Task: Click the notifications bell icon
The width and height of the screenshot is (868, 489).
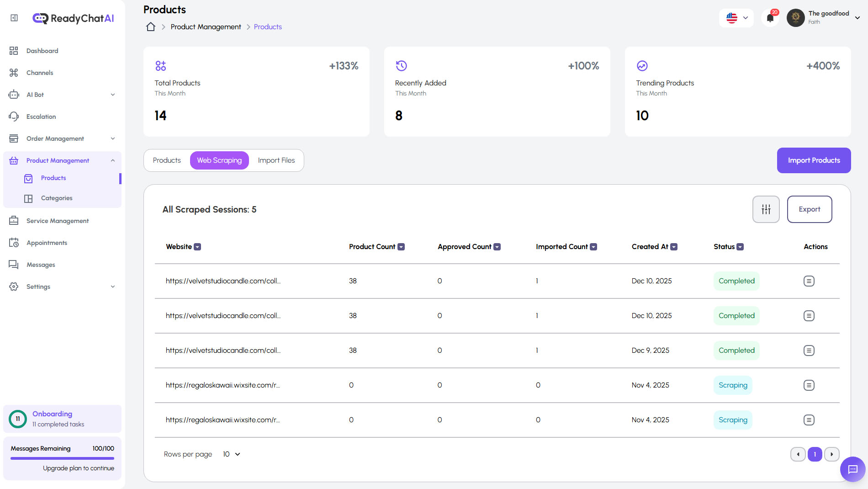Action: 770,17
